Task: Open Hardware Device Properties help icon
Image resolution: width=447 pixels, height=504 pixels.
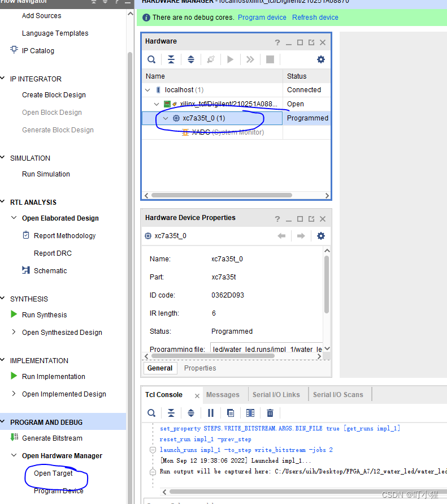Action: 277,219
